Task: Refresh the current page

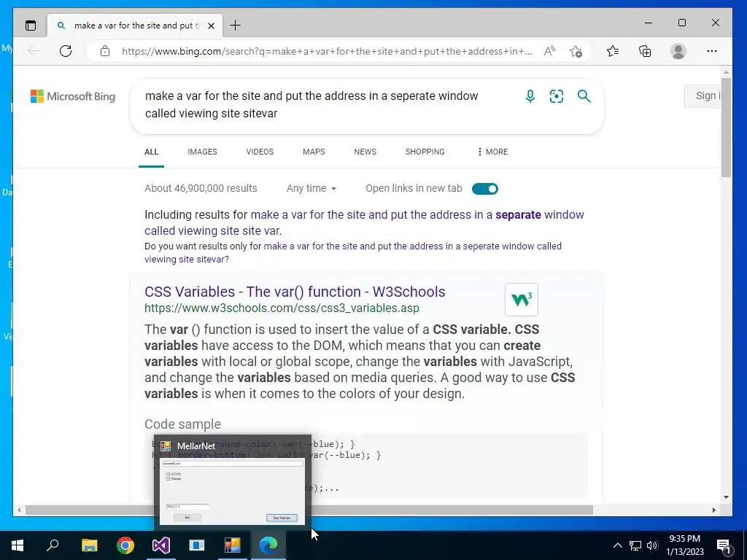Action: (x=66, y=51)
